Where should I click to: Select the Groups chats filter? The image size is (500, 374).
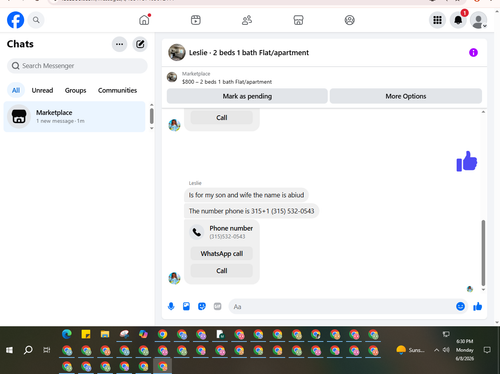coord(75,90)
